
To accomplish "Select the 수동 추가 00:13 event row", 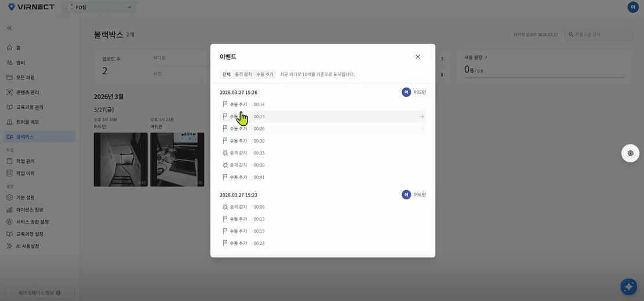I will 323,219.
